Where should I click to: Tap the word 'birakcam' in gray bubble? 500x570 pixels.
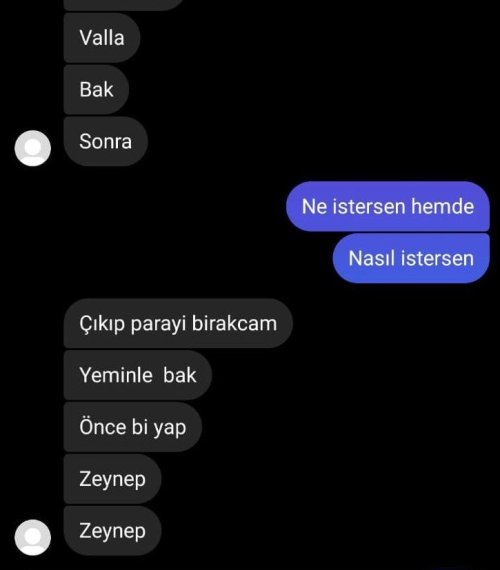234,323
